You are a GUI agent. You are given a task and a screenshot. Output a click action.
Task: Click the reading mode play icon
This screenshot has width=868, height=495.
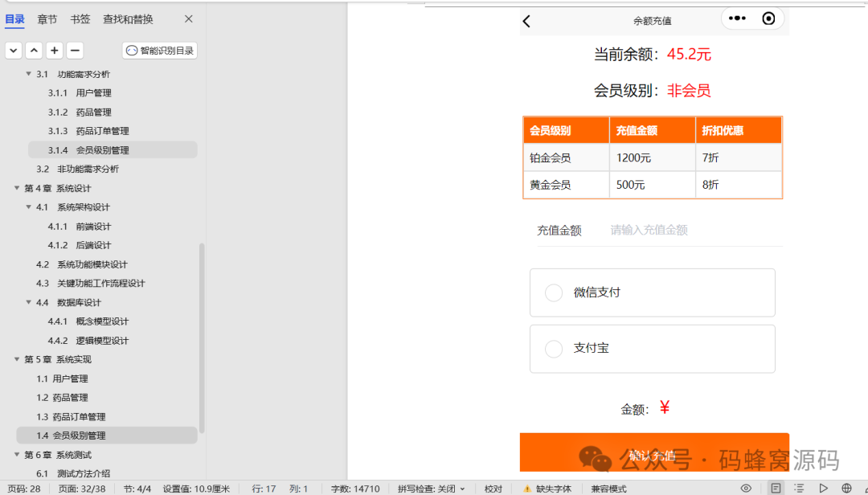click(823, 489)
